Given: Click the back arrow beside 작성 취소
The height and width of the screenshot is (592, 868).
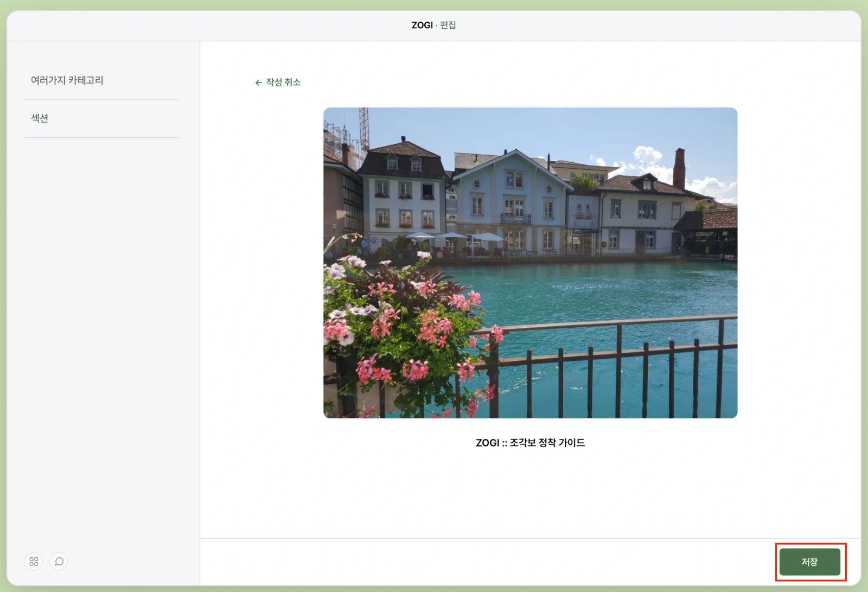Looking at the screenshot, I should (258, 82).
